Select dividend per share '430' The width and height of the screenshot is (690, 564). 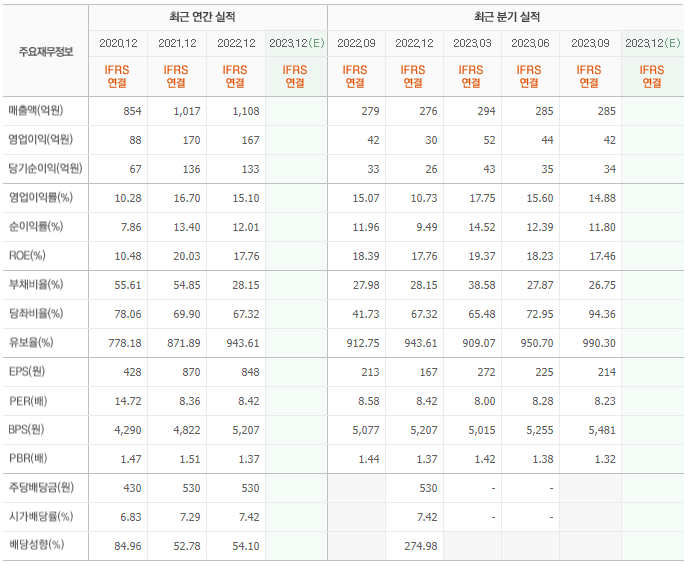pos(132,489)
